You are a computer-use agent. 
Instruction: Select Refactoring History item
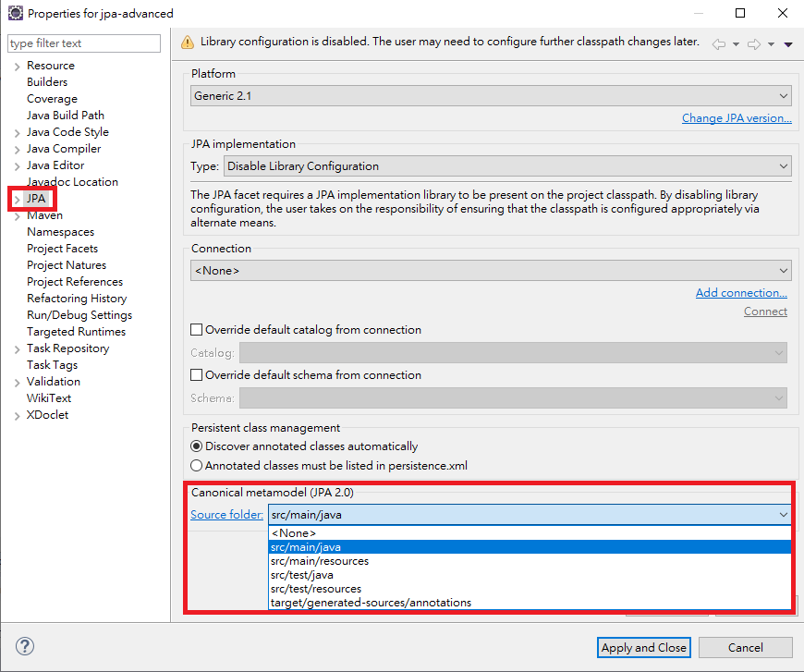point(77,298)
